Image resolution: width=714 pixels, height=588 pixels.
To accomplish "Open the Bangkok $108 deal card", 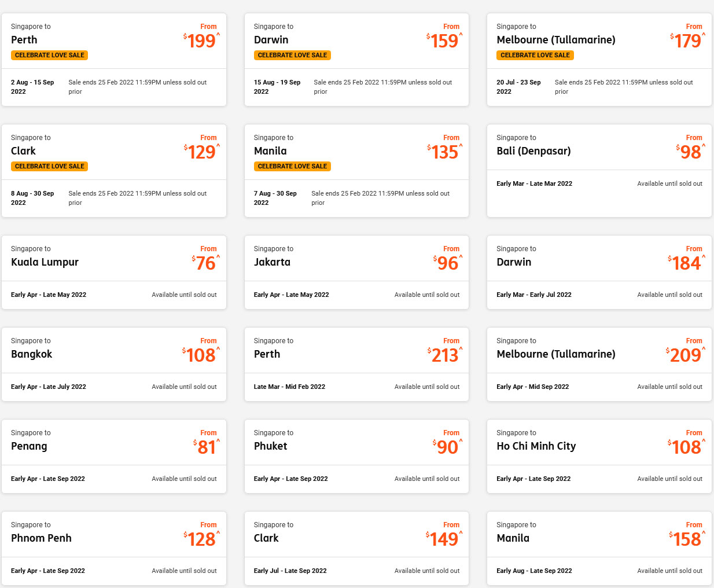I will (x=114, y=364).
